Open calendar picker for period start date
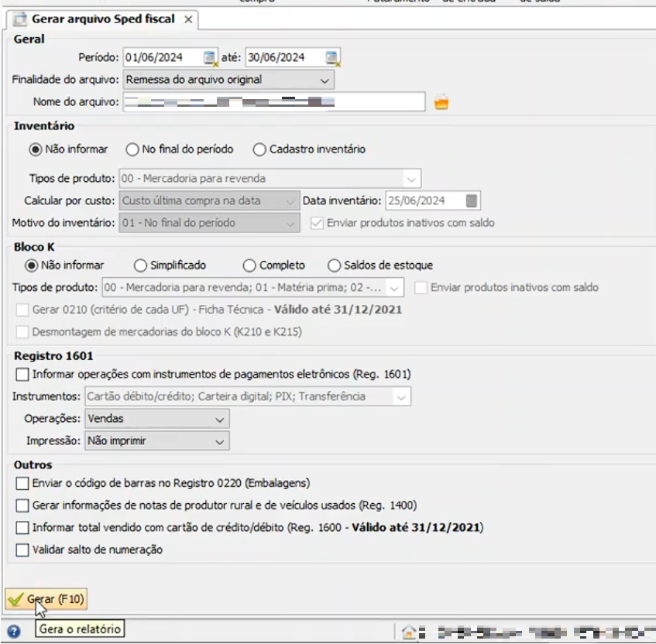This screenshot has width=656, height=644. (x=210, y=57)
